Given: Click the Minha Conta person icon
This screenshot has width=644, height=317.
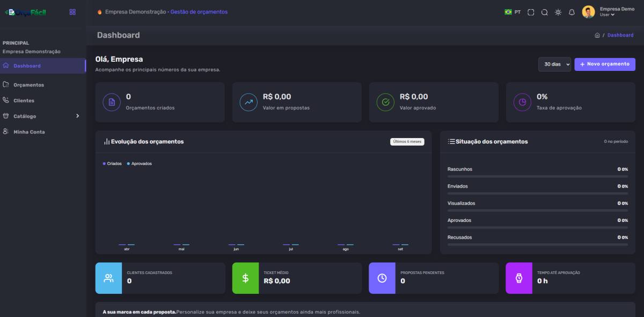Looking at the screenshot, I should pyautogui.click(x=6, y=131).
